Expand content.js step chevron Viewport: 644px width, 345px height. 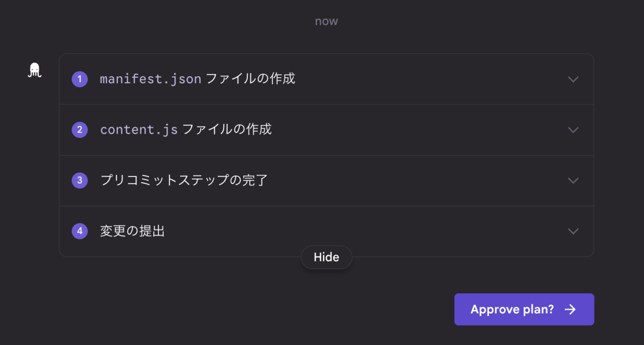(x=573, y=130)
